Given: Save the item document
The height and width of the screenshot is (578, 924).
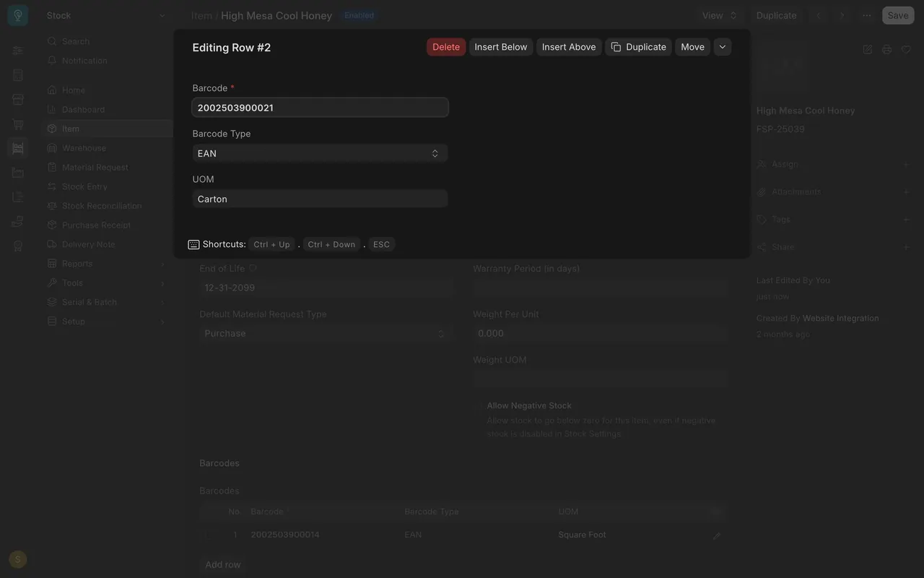Looking at the screenshot, I should point(898,15).
